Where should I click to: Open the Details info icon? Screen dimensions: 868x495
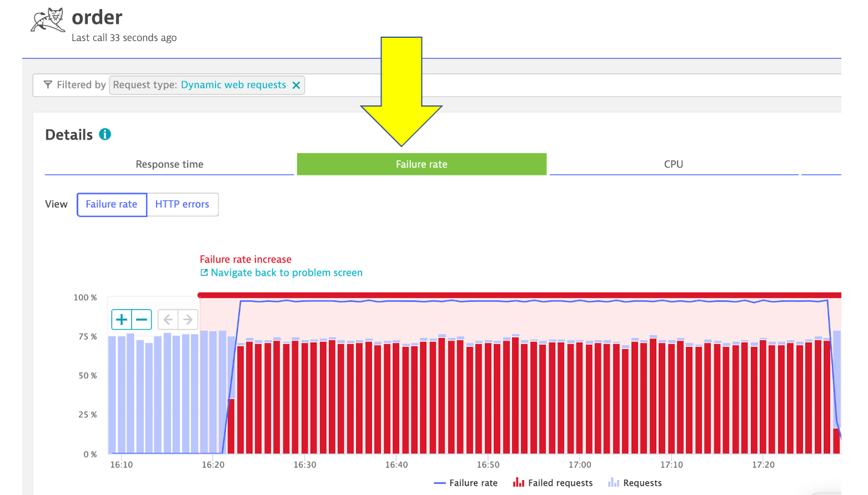click(x=105, y=134)
